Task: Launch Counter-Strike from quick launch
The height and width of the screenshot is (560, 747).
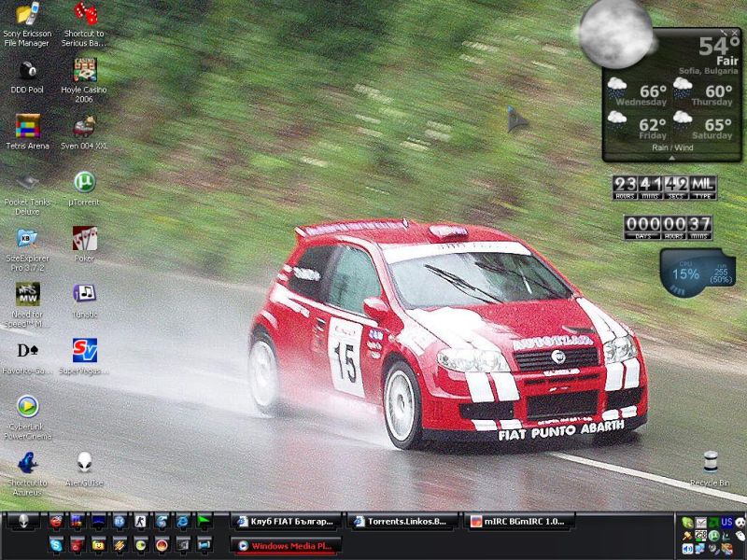Action: pyautogui.click(x=140, y=522)
